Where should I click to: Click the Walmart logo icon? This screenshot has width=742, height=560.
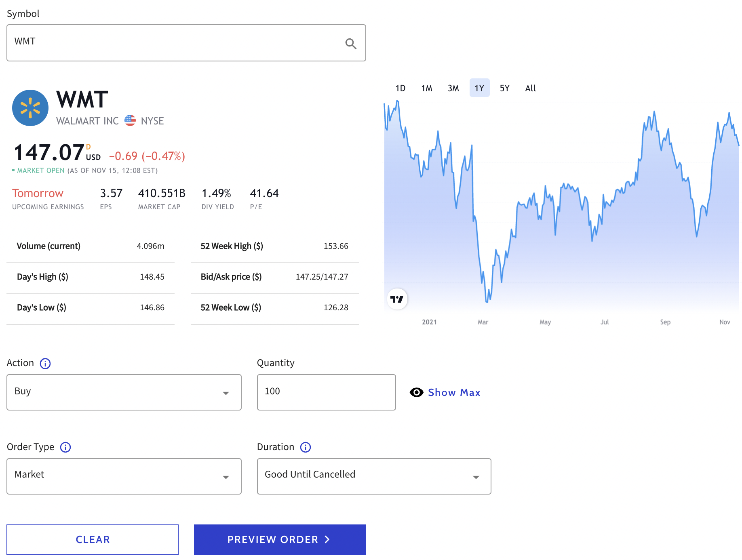click(x=30, y=108)
